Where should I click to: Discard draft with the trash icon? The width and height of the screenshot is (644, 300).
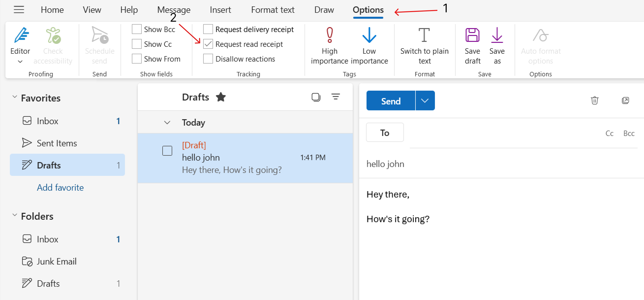595,100
